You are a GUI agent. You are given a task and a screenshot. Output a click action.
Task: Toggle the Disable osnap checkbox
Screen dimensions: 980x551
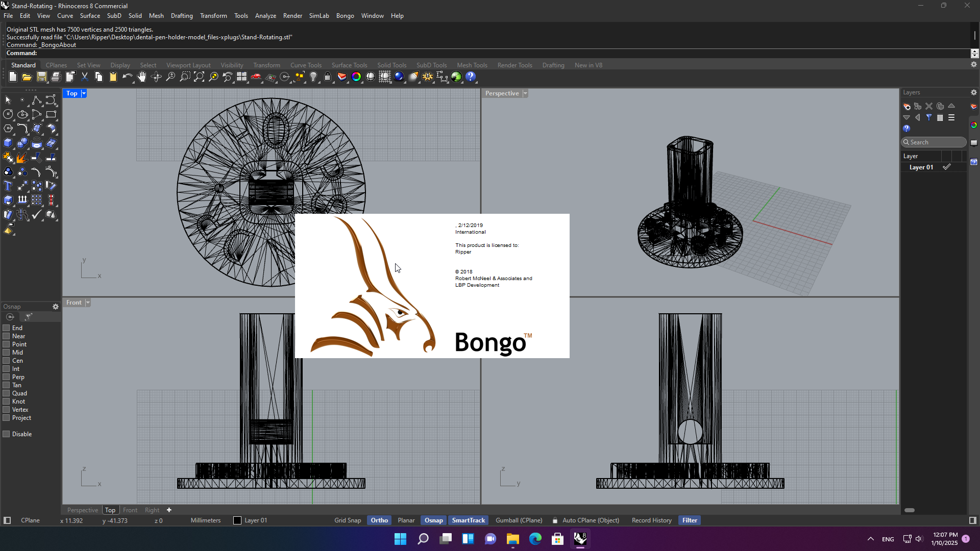(x=7, y=434)
